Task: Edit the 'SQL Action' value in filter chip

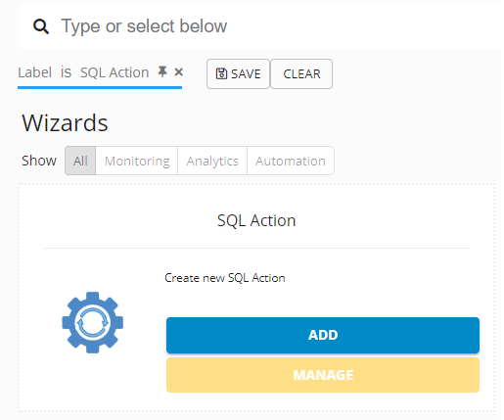Action: pos(115,72)
